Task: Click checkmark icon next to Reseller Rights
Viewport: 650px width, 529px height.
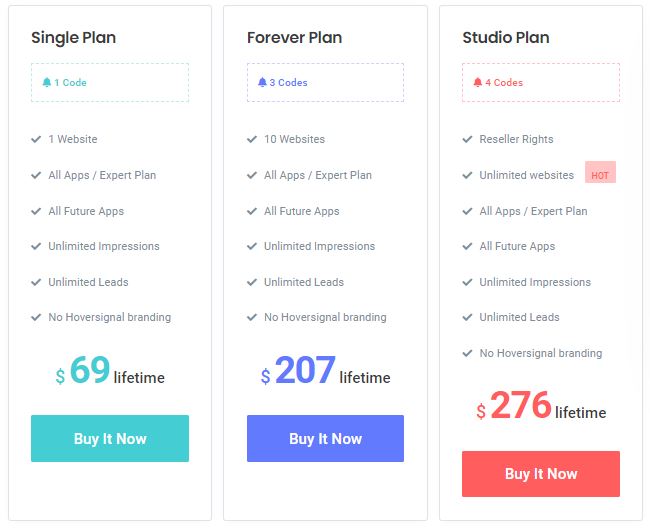Action: click(x=468, y=139)
